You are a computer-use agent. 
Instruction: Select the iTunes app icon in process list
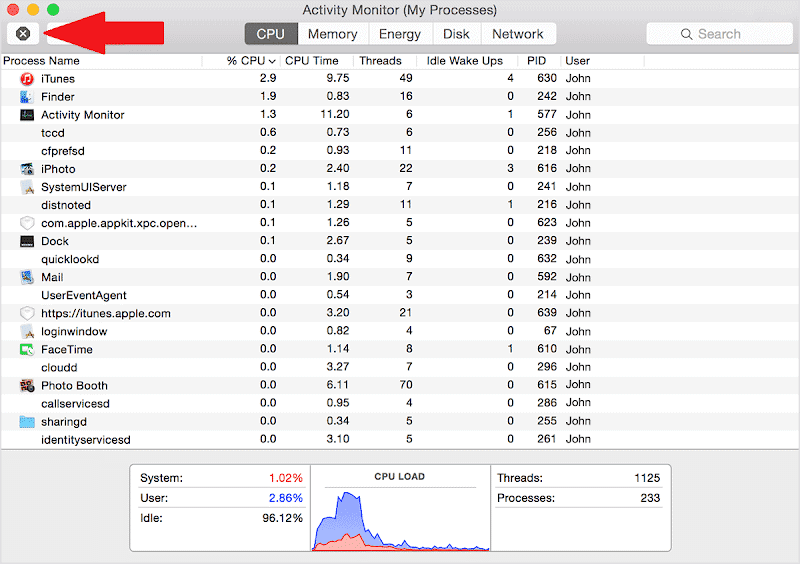coord(27,79)
